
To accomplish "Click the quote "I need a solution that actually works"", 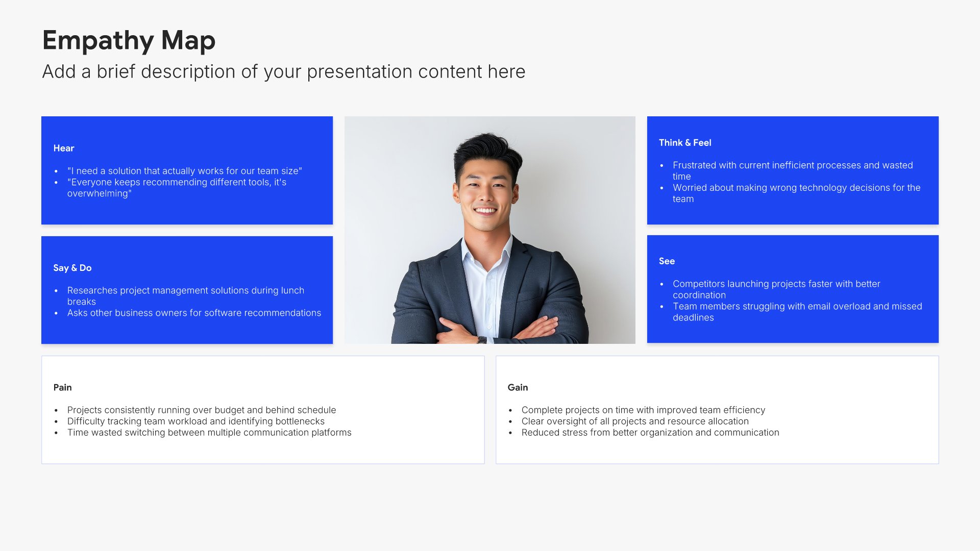I will point(185,171).
